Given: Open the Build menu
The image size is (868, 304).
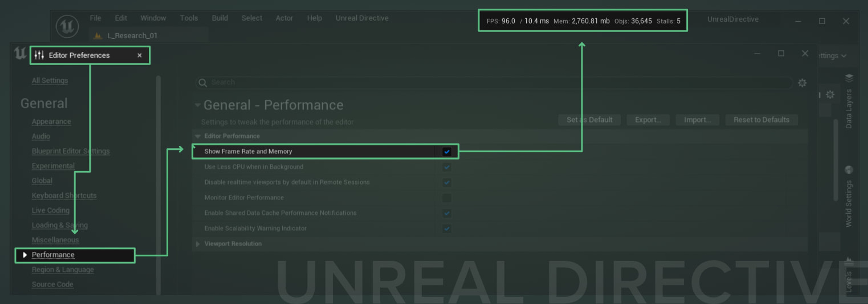Looking at the screenshot, I should click(220, 18).
